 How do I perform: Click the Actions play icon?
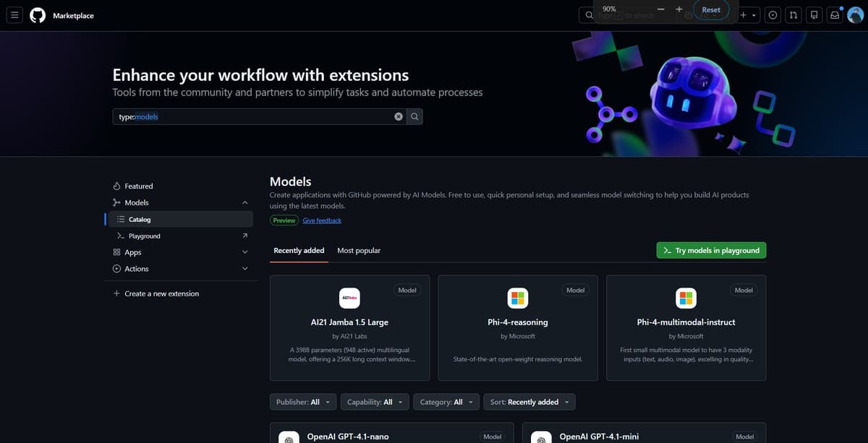pyautogui.click(x=116, y=269)
